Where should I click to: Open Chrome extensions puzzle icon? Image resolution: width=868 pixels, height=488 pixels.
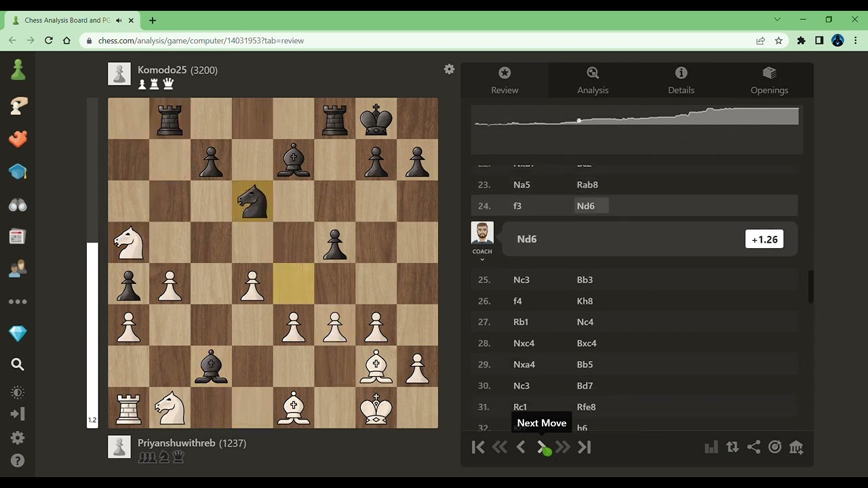(801, 41)
